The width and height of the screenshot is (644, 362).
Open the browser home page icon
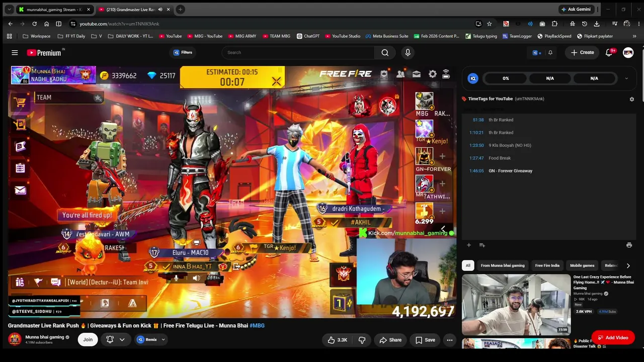[x=46, y=24]
